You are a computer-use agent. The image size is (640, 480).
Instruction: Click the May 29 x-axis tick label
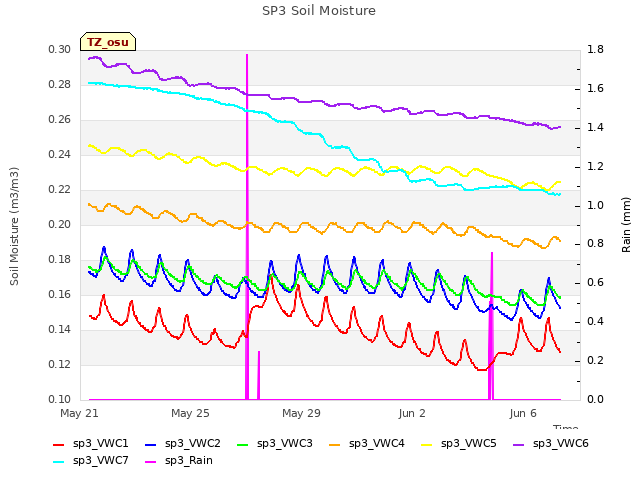tap(301, 413)
